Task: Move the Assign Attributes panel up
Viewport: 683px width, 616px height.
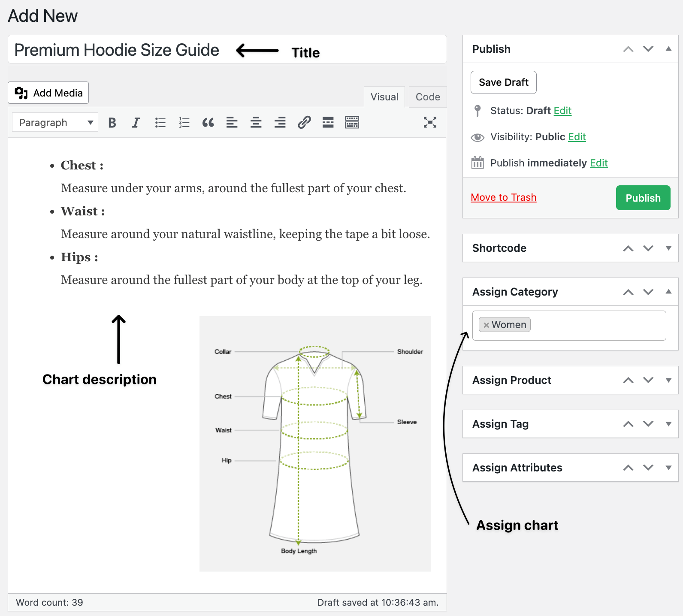Action: [x=628, y=468]
